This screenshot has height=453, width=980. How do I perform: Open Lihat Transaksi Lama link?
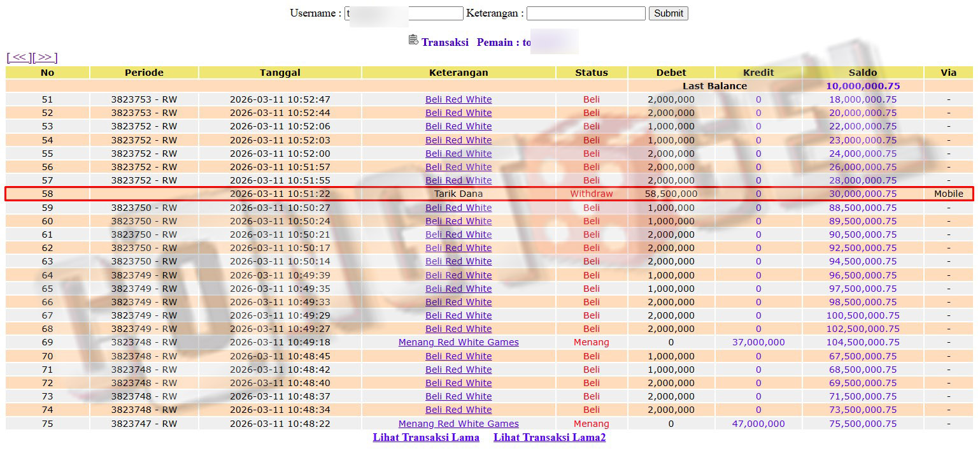425,437
